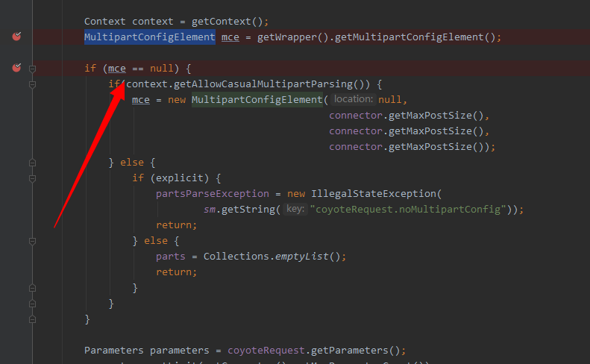This screenshot has height=364, width=590.
Task: Click the 'explicit' variable in the if condition
Action: (x=180, y=178)
